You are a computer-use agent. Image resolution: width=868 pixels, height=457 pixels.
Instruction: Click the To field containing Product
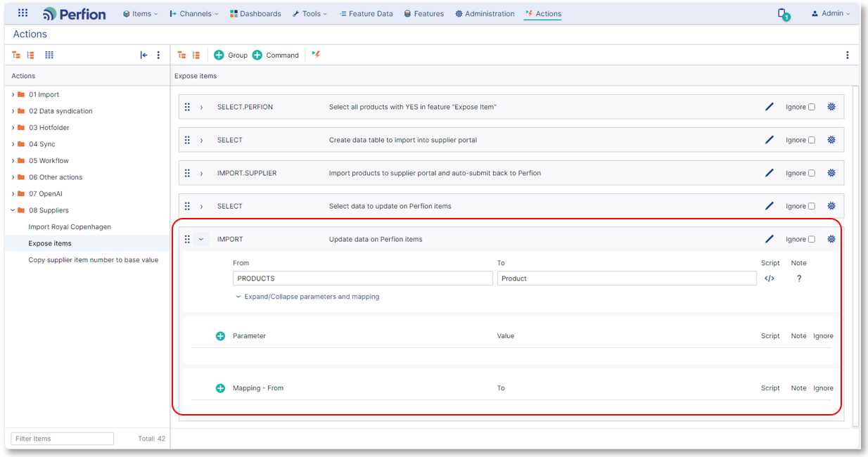pos(627,278)
